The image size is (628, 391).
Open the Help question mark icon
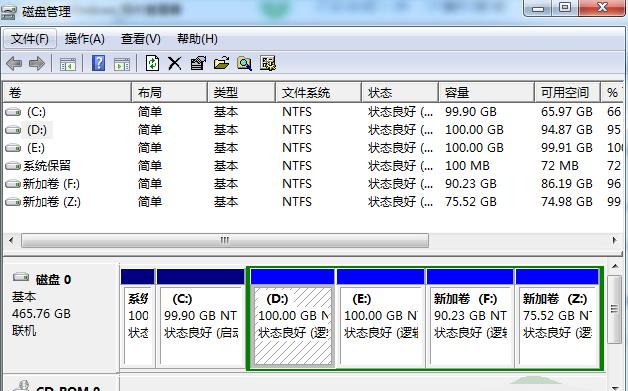tap(99, 63)
